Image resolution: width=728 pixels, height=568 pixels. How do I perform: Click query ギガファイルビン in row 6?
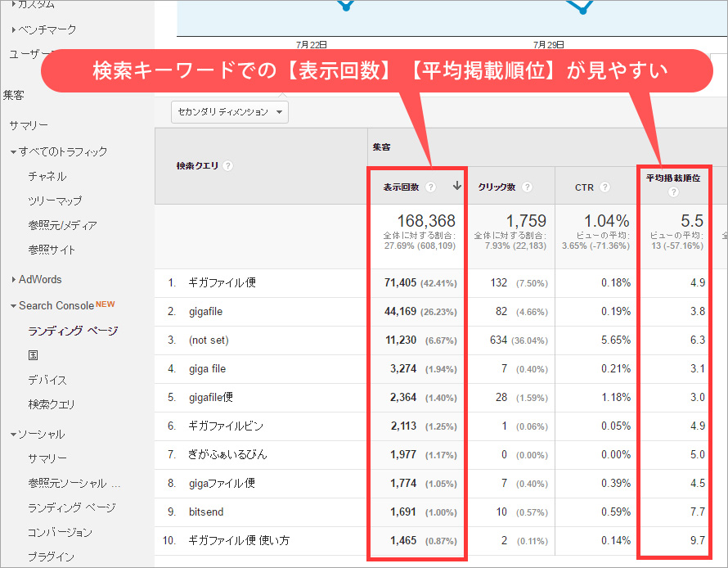[x=226, y=426]
